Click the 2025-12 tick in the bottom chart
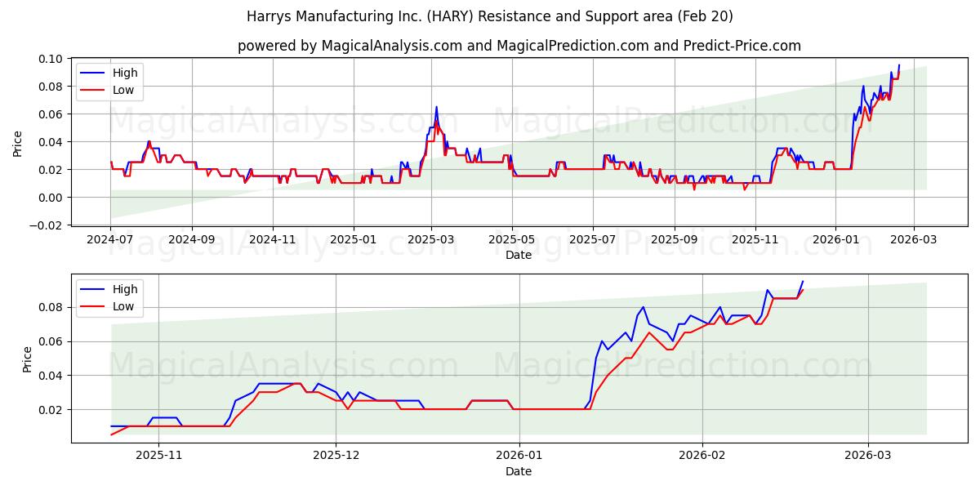Viewport: 980px width, 490px height. click(336, 455)
